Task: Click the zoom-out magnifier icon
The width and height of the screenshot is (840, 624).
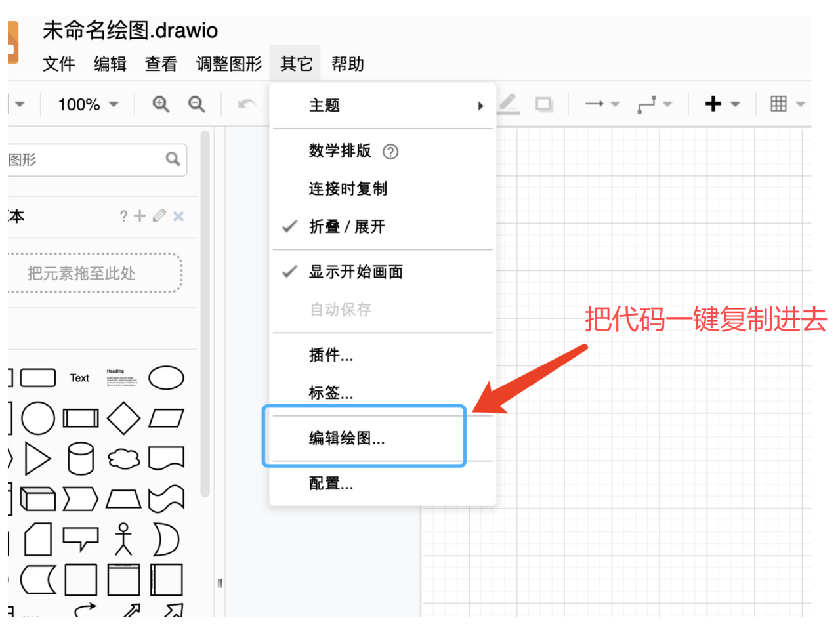Action: 196,104
